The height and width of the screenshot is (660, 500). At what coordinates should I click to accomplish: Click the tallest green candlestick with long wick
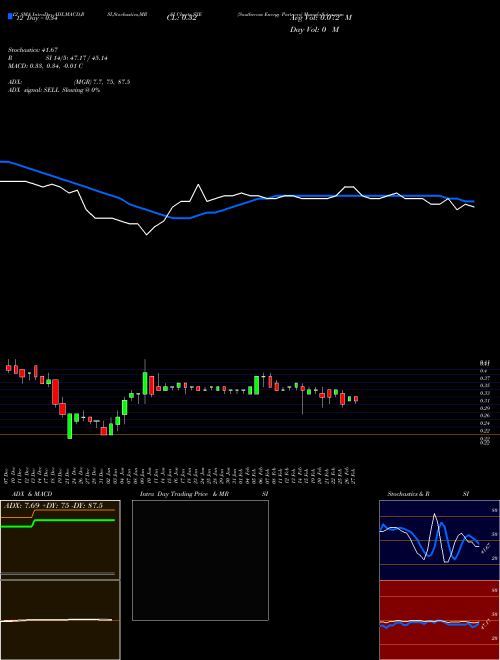pos(145,382)
